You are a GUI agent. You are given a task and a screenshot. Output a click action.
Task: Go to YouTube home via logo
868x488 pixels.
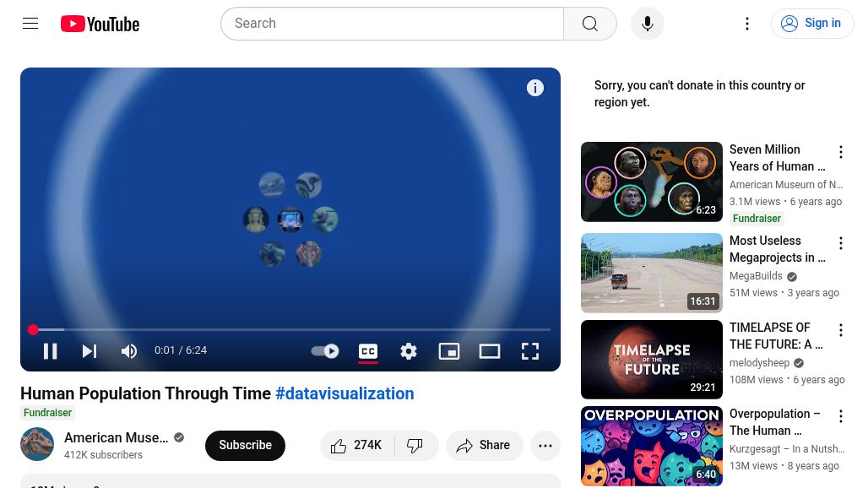pos(100,24)
